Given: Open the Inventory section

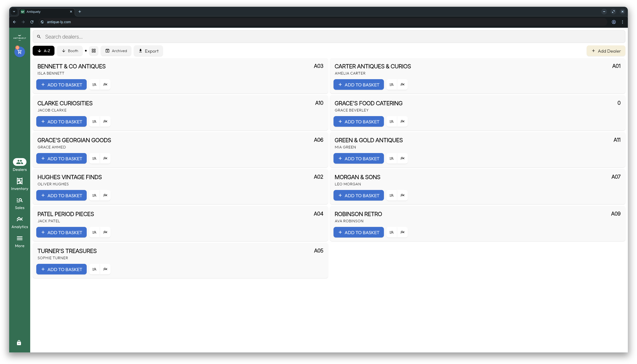Looking at the screenshot, I should pos(20,184).
